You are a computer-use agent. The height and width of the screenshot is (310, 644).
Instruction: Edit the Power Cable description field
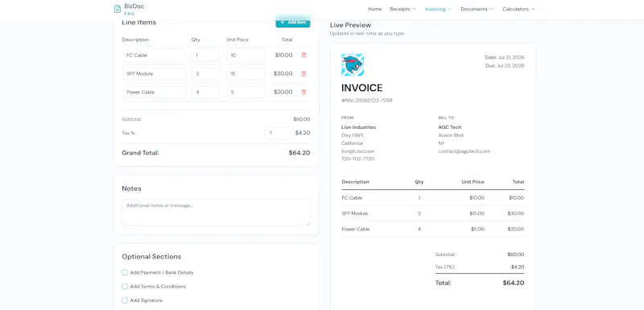tap(154, 93)
